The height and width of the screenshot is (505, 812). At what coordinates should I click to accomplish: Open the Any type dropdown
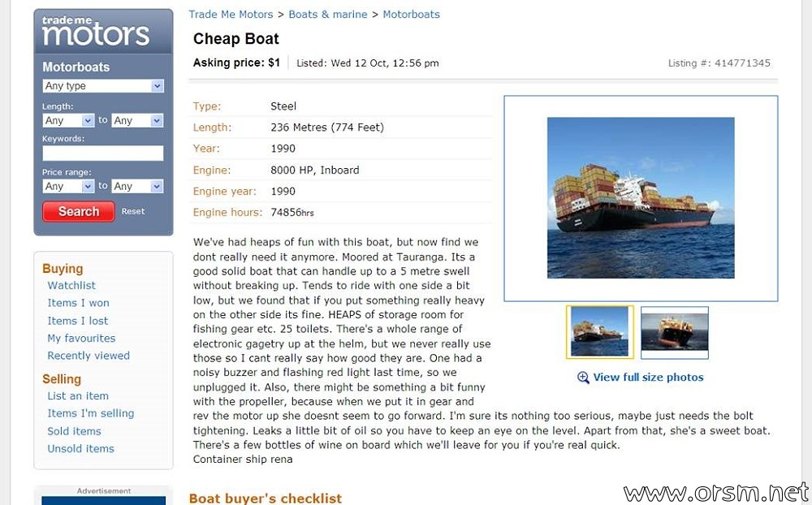point(103,86)
